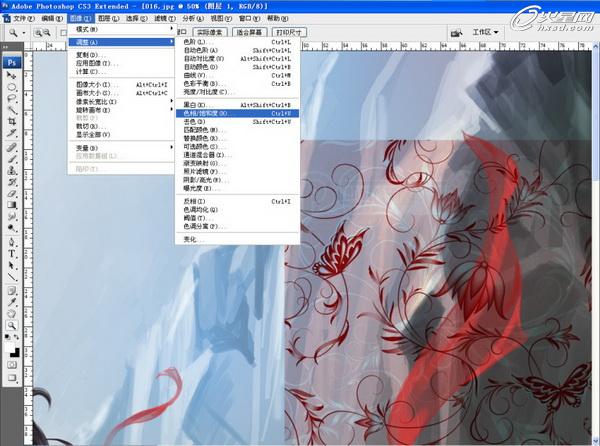Expand the 变量 submenu
This screenshot has height=446, width=600.
122,148
